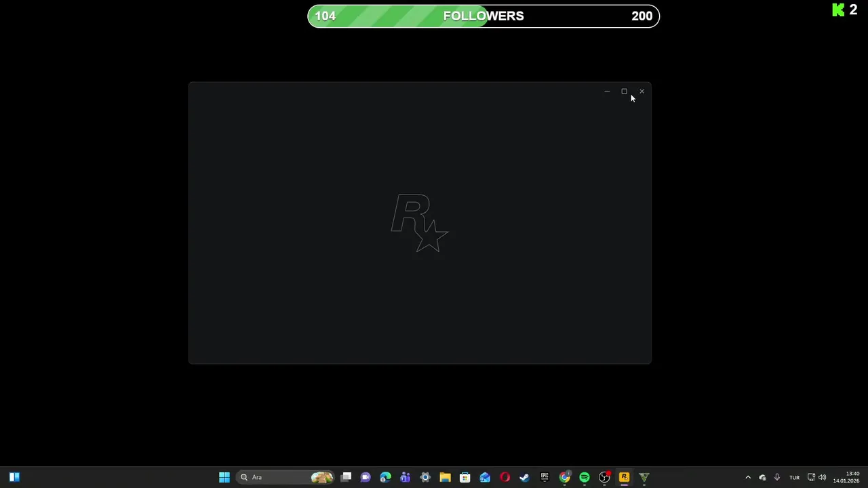
Task: Open Outlook mail from the taskbar
Action: (x=485, y=477)
